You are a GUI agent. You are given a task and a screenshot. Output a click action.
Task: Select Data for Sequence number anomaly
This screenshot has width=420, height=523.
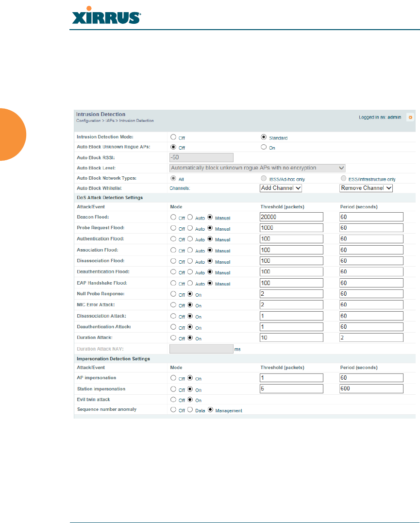coord(190,409)
